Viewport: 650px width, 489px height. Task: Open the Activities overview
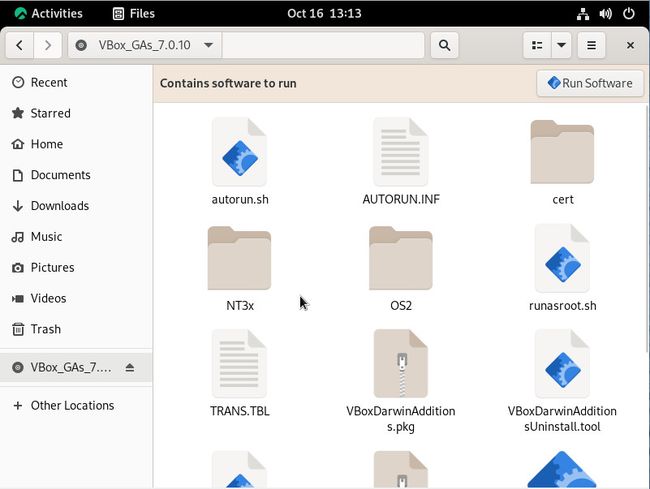(49, 13)
